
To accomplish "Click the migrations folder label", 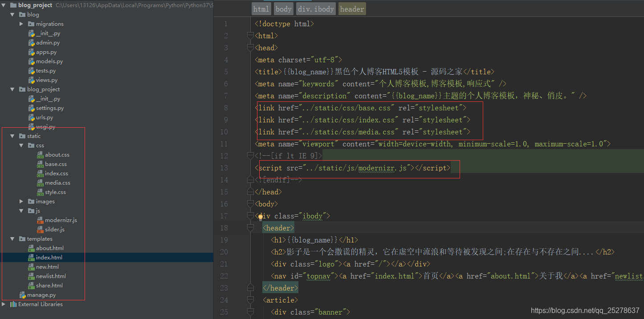I will 50,24.
